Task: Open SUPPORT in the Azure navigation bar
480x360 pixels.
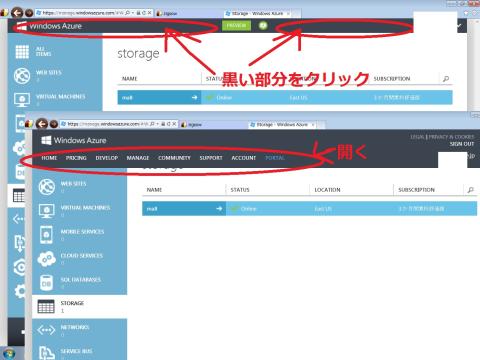Action: [x=211, y=158]
